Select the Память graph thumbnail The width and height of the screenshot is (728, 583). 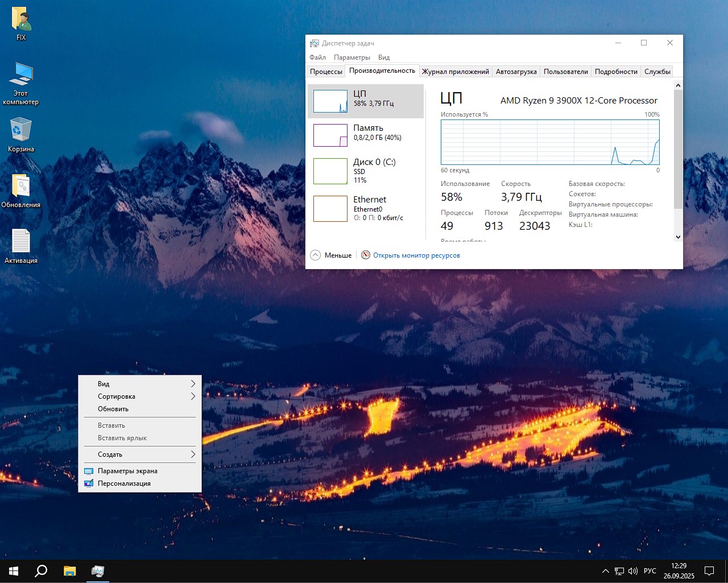pyautogui.click(x=330, y=135)
